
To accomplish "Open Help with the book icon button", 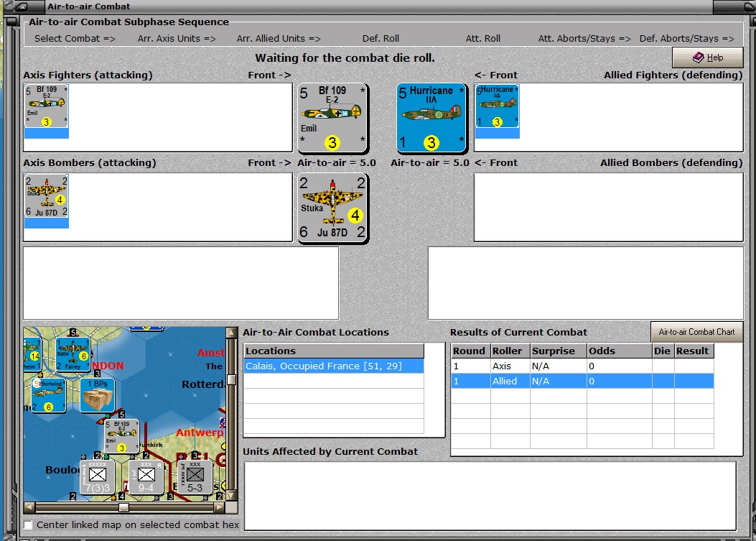I will tap(707, 57).
